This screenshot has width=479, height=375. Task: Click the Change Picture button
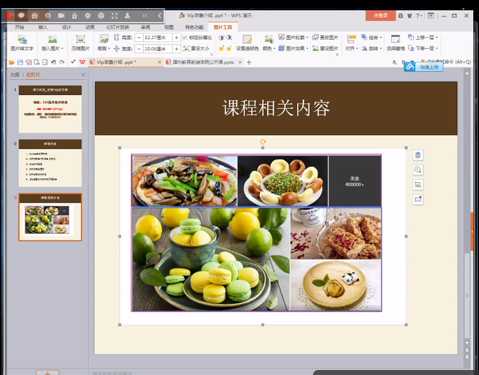coord(325,37)
